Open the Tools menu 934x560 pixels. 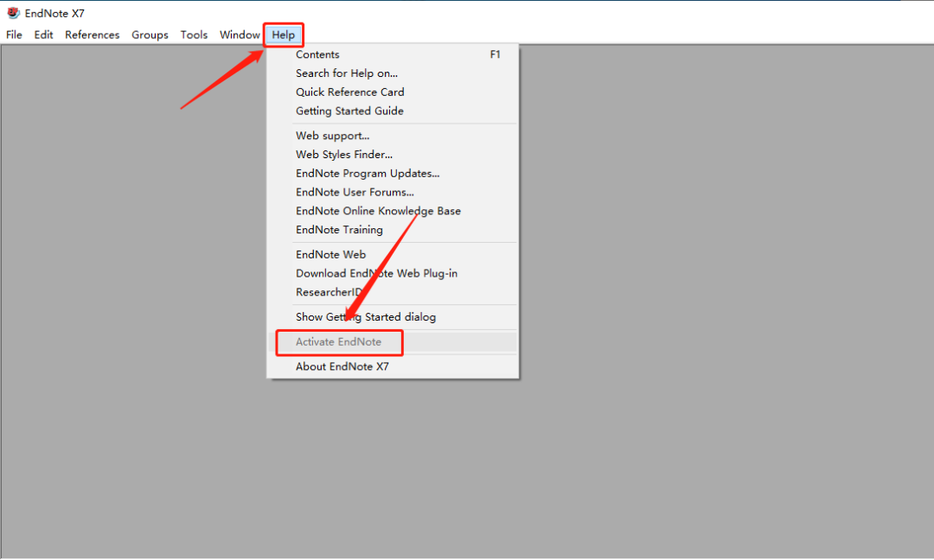pyautogui.click(x=194, y=35)
